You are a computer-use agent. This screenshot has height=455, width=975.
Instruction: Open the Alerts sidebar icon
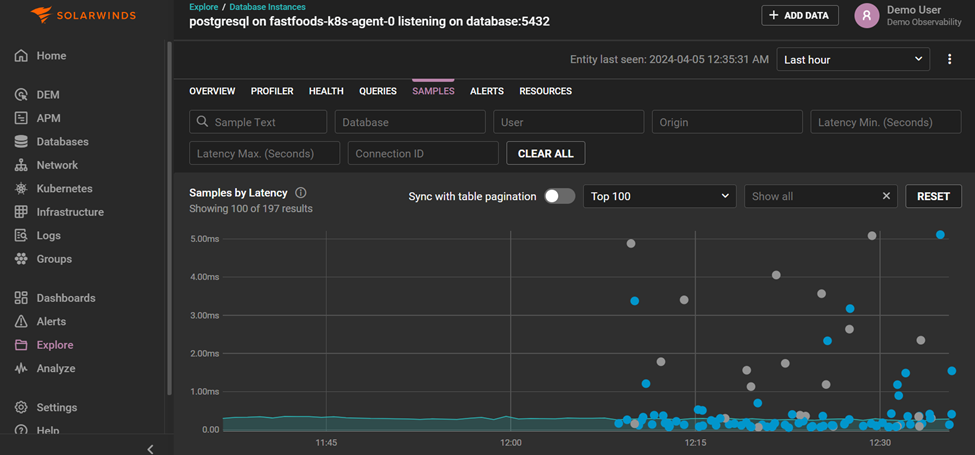pos(21,322)
